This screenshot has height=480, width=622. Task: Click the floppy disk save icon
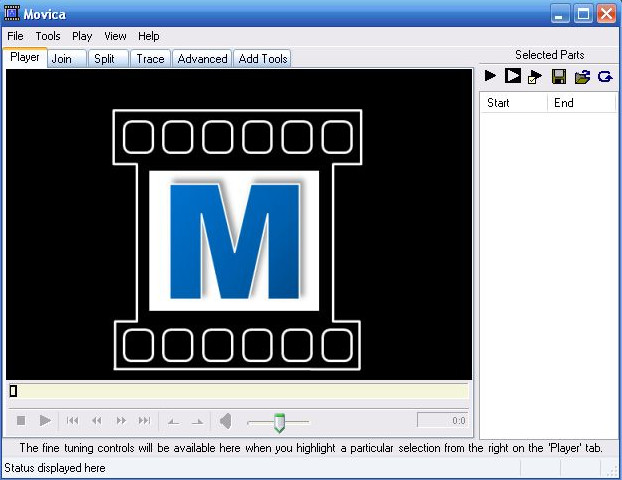click(x=559, y=76)
